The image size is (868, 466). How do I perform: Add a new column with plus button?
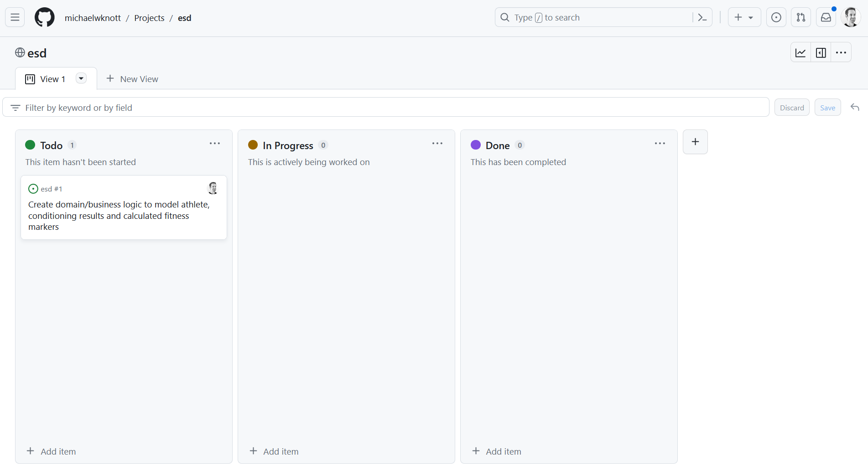point(695,142)
